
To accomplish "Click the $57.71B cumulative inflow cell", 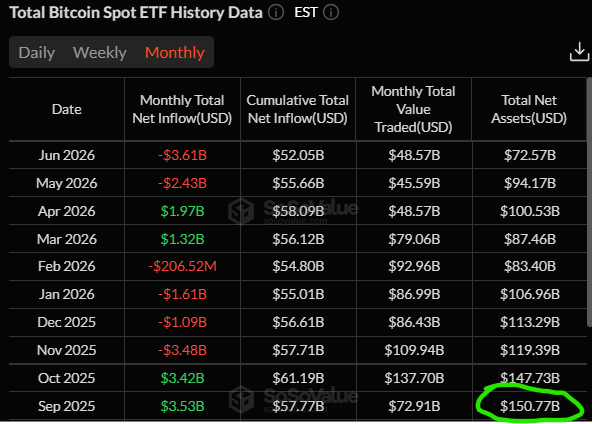I will pos(298,350).
